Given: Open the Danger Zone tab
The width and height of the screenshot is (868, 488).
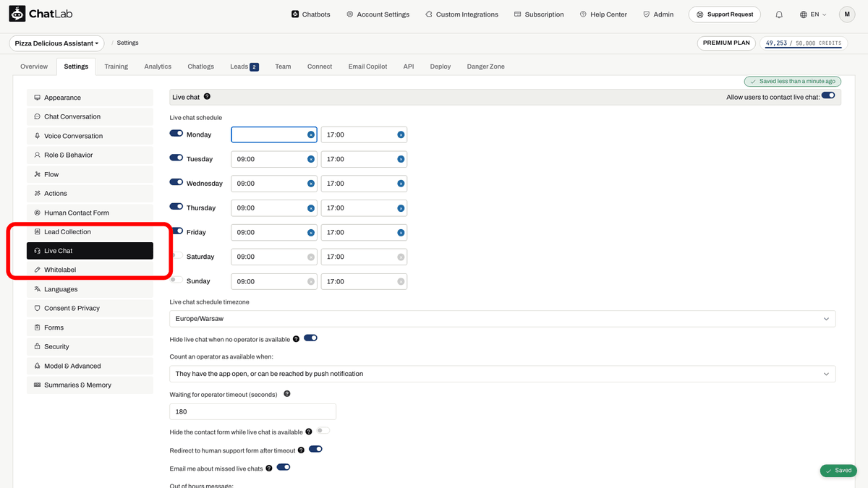Looking at the screenshot, I should point(486,67).
